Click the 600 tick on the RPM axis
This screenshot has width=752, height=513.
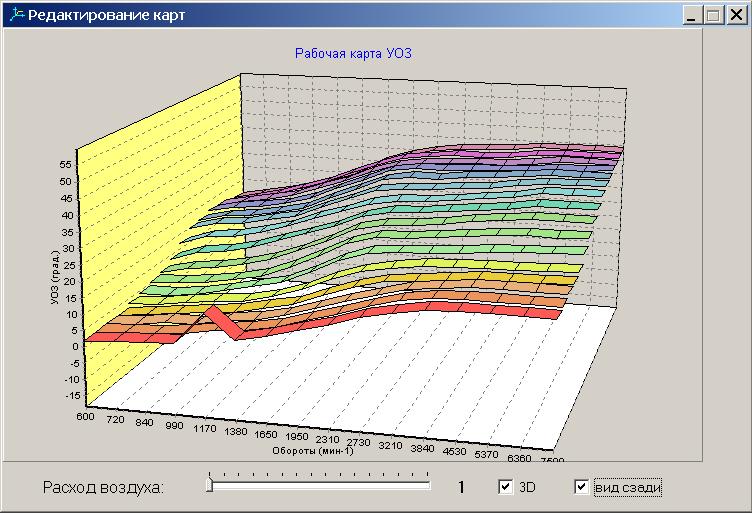(84, 416)
